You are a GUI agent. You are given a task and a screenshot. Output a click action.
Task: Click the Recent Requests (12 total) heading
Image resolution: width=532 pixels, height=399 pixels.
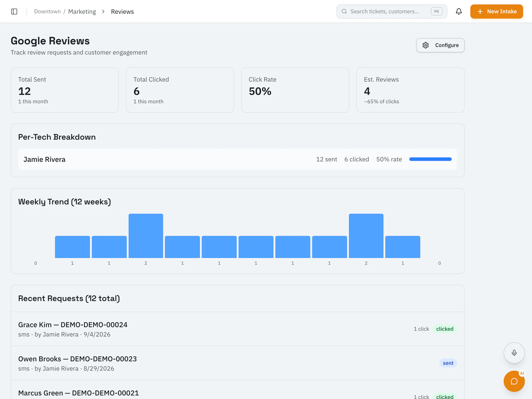[69, 298]
